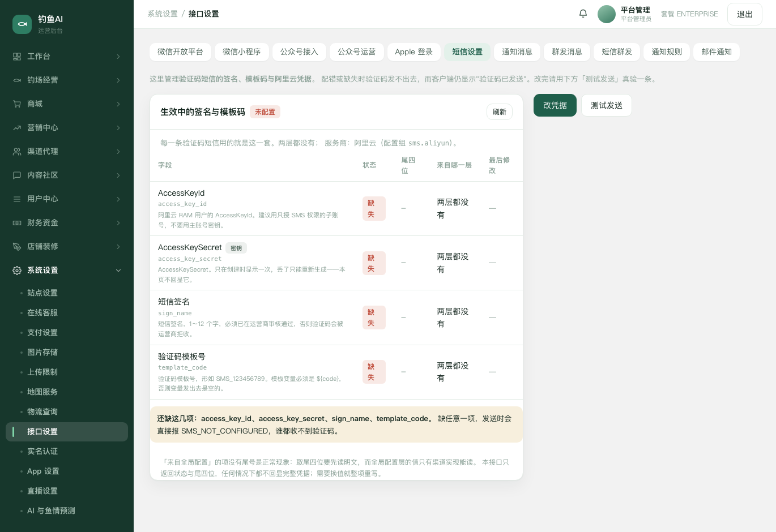The width and height of the screenshot is (776, 532).
Task: Click the 套餐 ENTERPRISE plan label
Action: click(689, 14)
